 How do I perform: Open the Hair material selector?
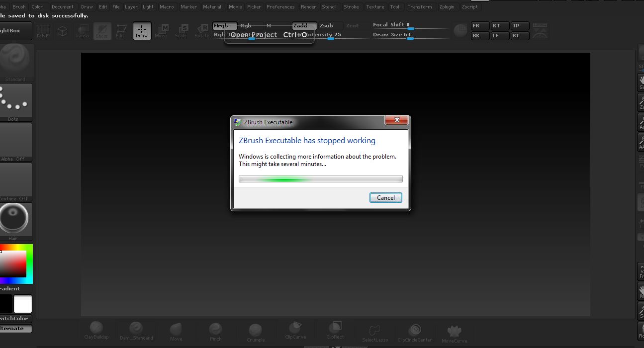pos(15,221)
